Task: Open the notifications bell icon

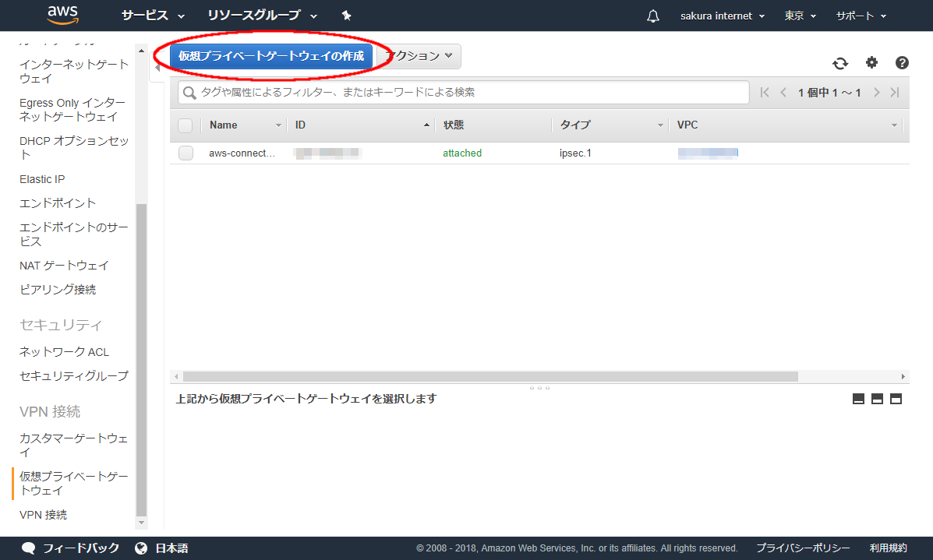Action: click(653, 16)
